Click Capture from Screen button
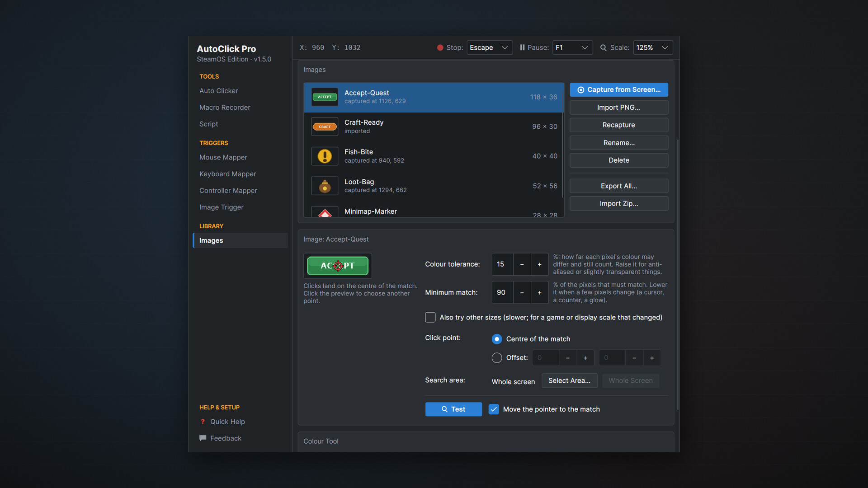 coord(619,90)
